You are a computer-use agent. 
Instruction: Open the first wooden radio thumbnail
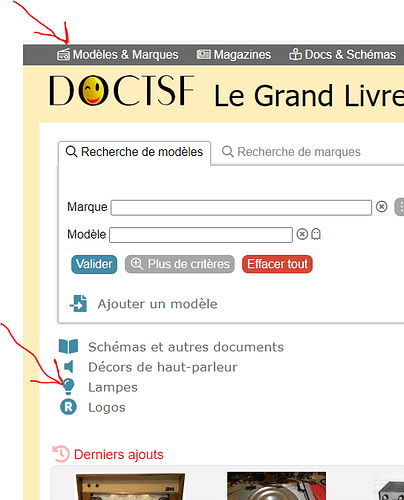pos(130,487)
